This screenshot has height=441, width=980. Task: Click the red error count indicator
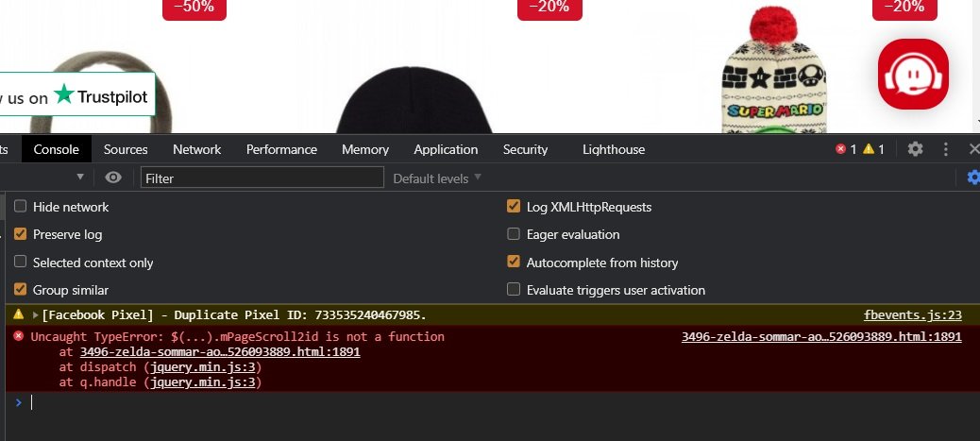coord(846,149)
